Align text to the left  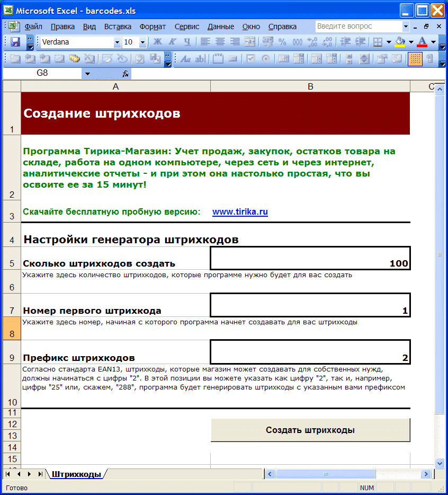coord(205,42)
